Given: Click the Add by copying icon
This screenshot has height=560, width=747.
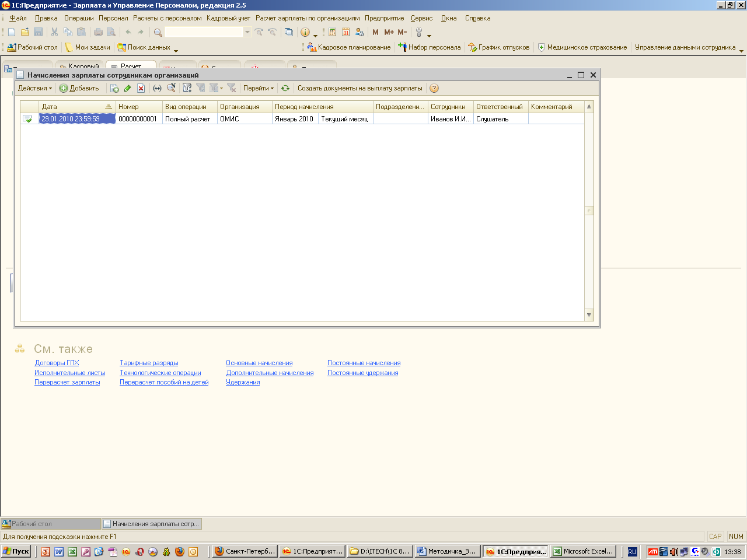Looking at the screenshot, I should 114,88.
